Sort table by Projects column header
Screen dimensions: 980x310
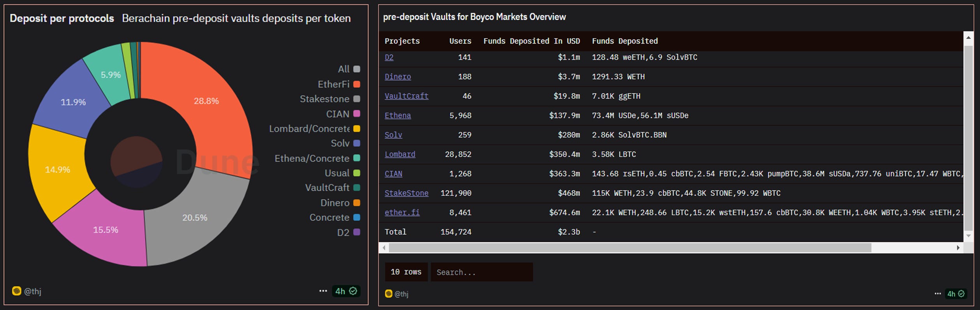(x=402, y=41)
